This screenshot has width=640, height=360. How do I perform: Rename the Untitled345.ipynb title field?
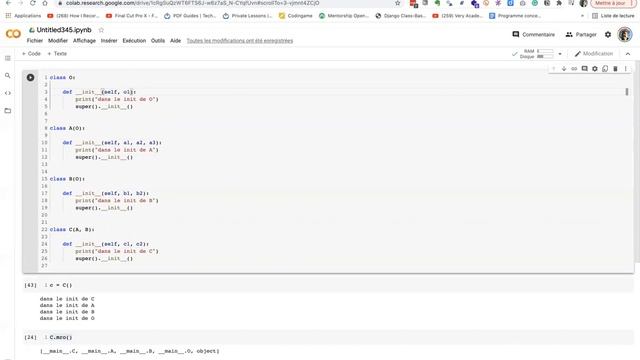click(64, 30)
